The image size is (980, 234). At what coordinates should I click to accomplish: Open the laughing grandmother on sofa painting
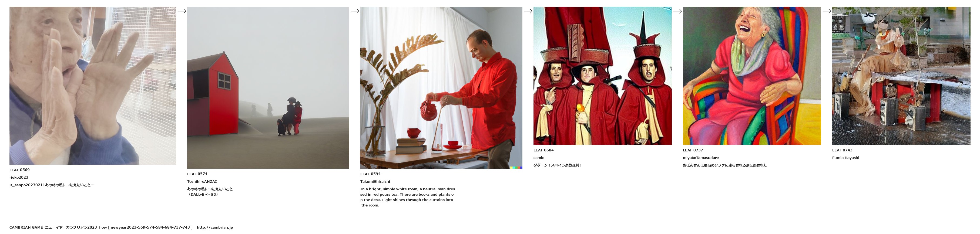pos(752,76)
